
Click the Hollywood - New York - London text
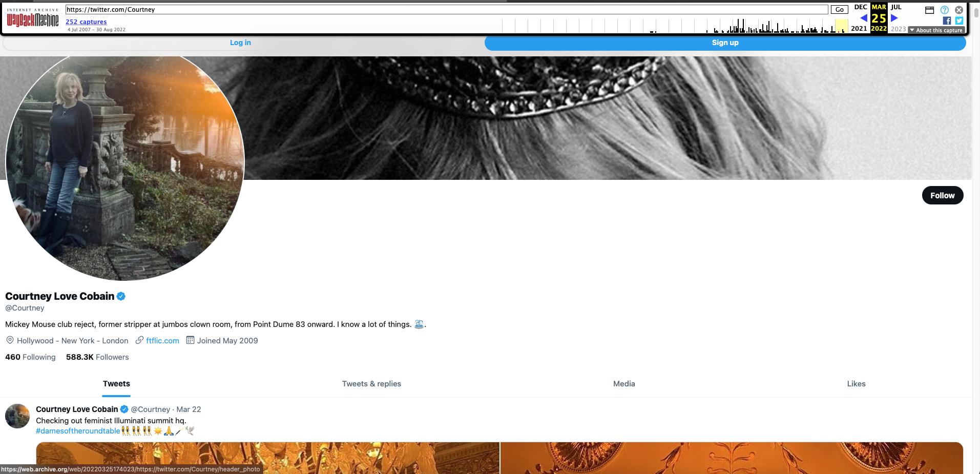pos(73,341)
